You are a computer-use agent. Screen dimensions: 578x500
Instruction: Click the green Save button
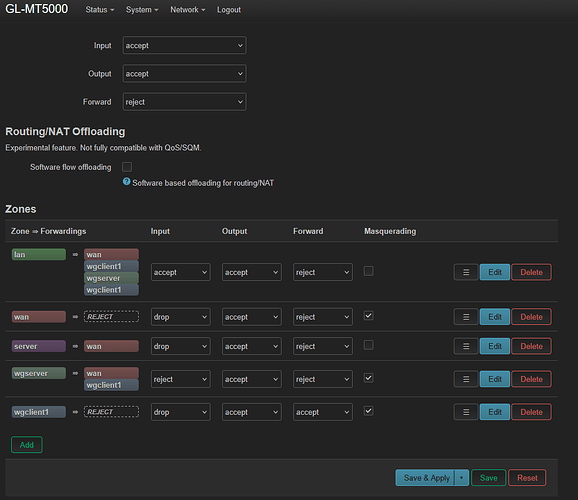click(x=489, y=478)
